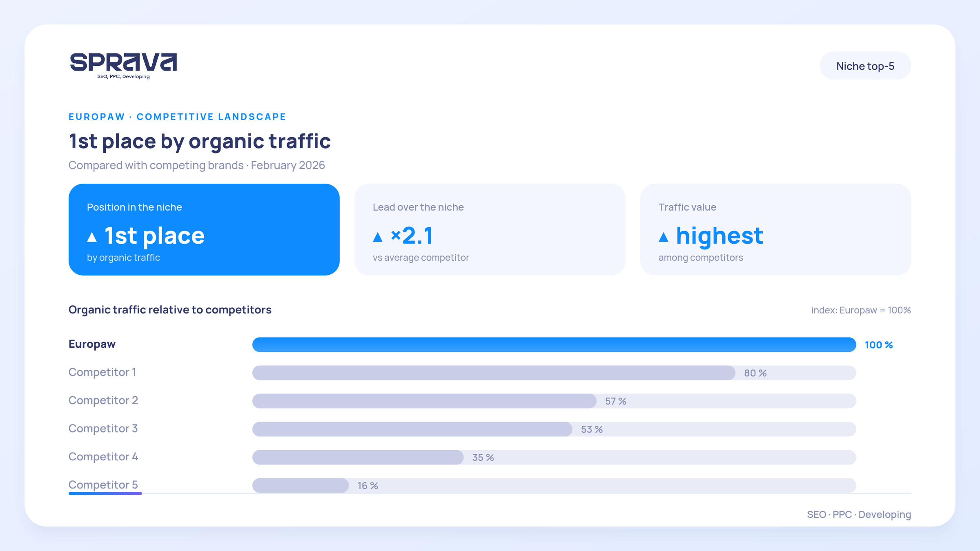Click the '100 %' value
The width and height of the screenshot is (980, 551).
pyautogui.click(x=879, y=345)
